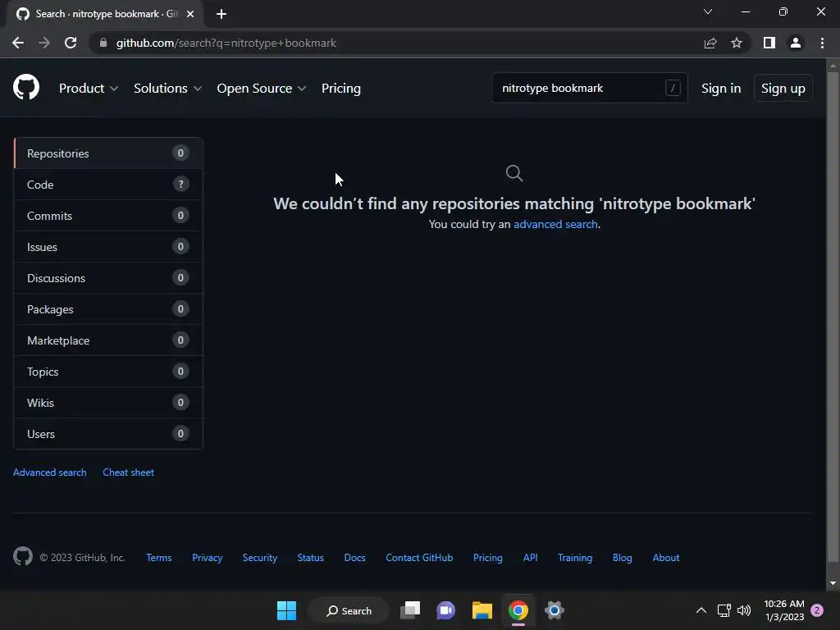The width and height of the screenshot is (840, 630).
Task: Open the Privacy footer link
Action: 208,557
